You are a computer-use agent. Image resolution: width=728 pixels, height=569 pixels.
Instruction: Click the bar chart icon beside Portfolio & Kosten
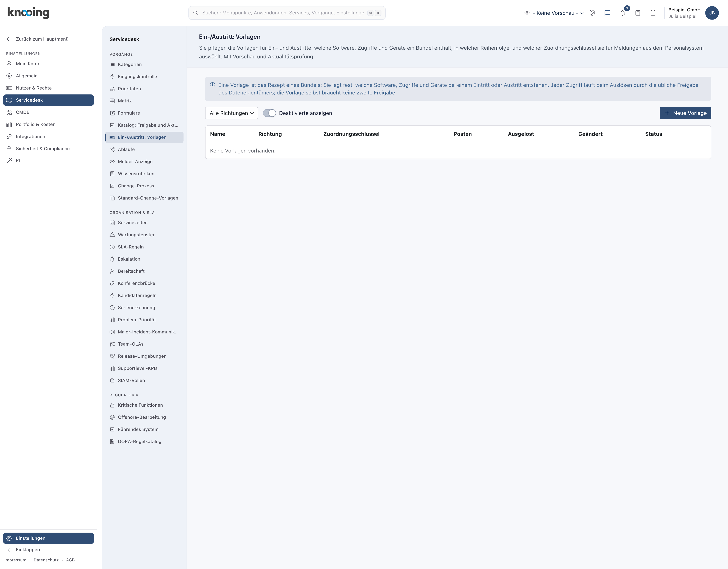9,124
